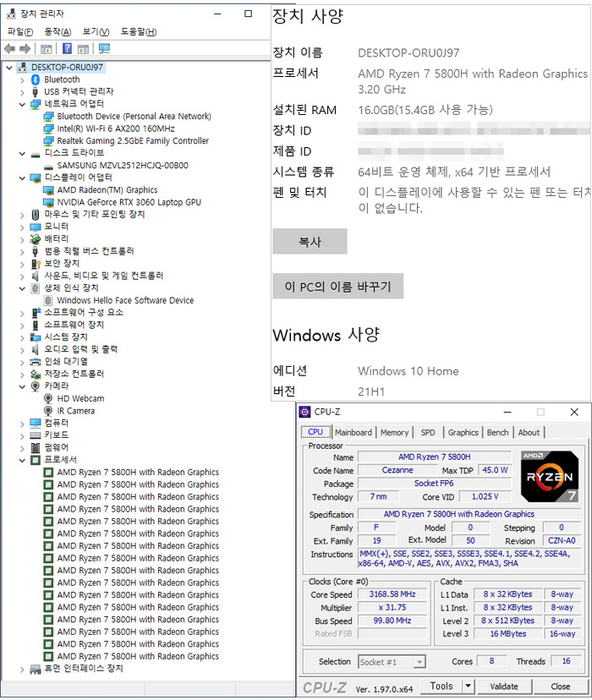Open the 도움말(H) menu
This screenshot has width=592, height=700.
pyautogui.click(x=139, y=31)
